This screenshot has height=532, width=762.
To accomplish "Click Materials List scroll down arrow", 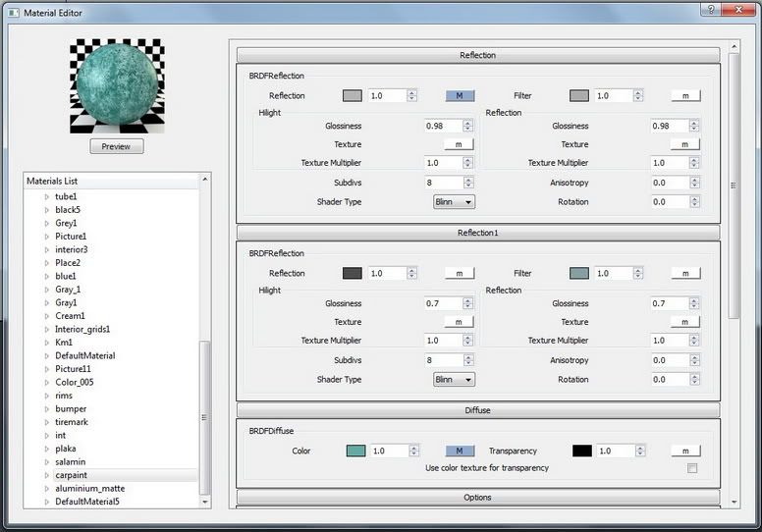I will point(205,502).
